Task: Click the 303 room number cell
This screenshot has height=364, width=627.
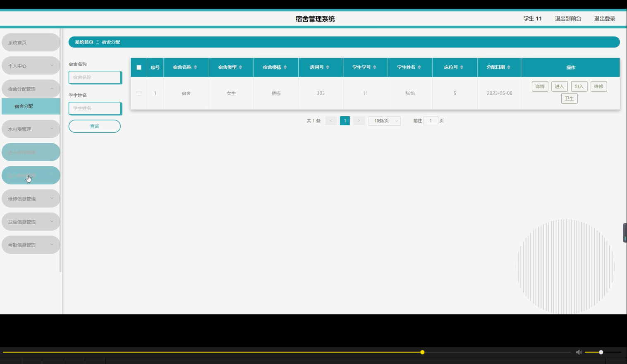Action: 321,93
